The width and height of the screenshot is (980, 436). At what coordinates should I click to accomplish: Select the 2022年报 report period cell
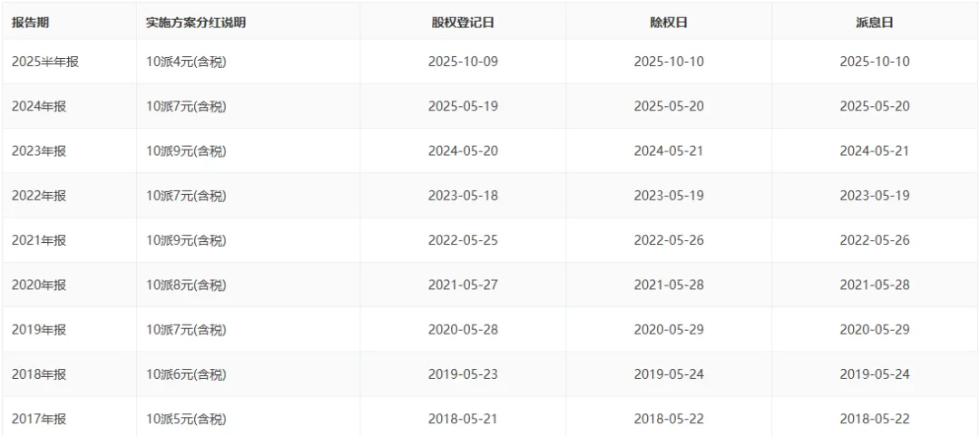[x=39, y=196]
